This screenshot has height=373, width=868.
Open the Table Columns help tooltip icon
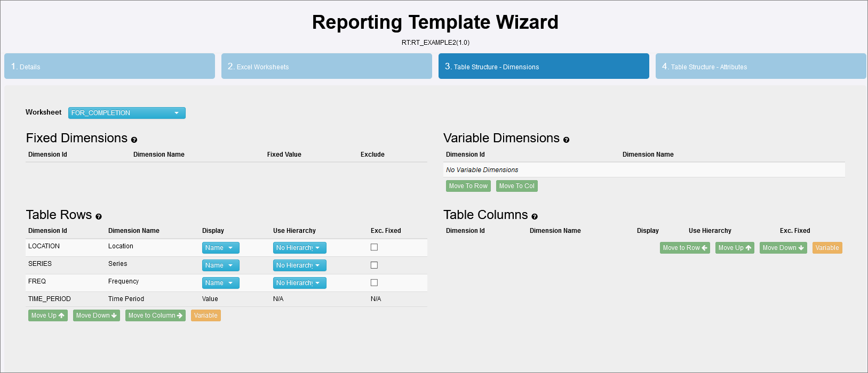tap(535, 217)
